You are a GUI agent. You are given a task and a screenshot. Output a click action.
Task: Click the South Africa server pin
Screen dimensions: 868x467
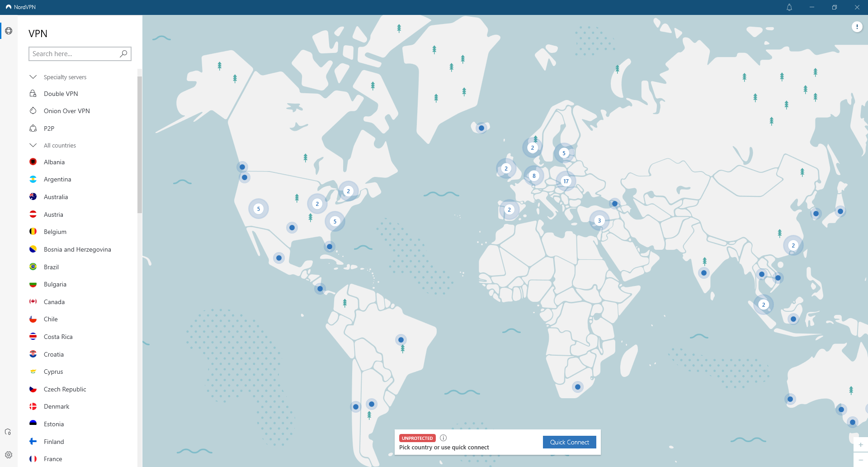pos(578,387)
